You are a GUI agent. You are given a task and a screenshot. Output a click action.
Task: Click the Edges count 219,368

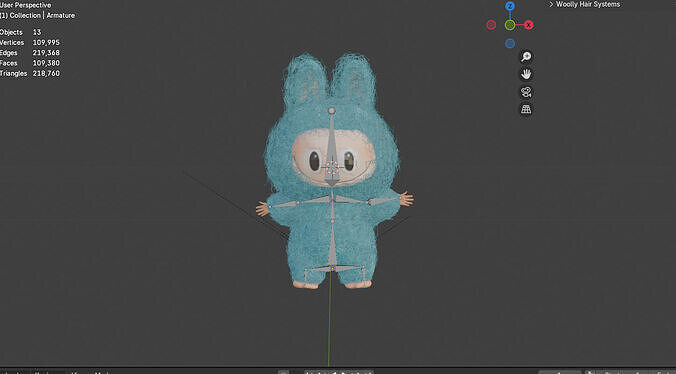pos(46,53)
